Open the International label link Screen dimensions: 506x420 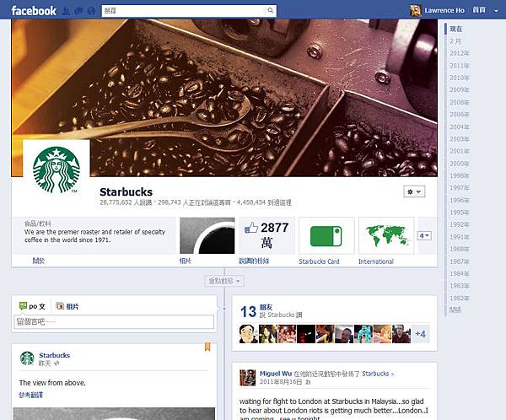376,261
